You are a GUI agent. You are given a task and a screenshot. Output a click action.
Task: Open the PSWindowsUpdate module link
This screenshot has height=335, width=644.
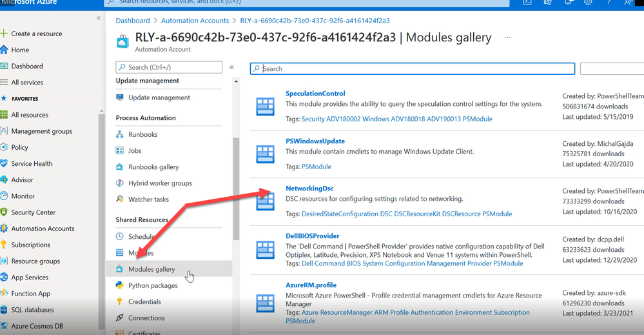tap(315, 141)
